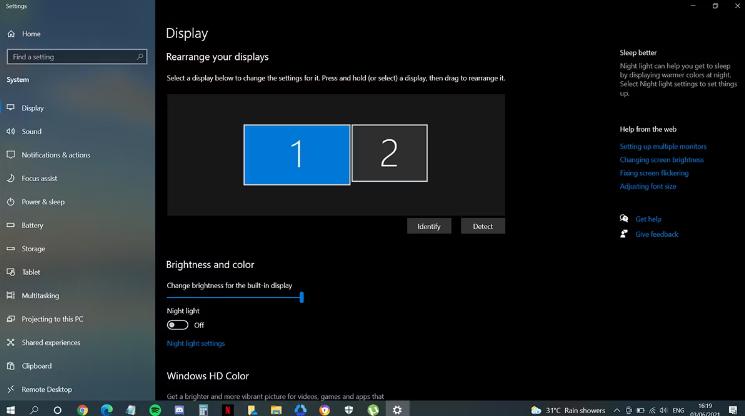
Task: Open Tablet settings icon
Action: coord(10,272)
